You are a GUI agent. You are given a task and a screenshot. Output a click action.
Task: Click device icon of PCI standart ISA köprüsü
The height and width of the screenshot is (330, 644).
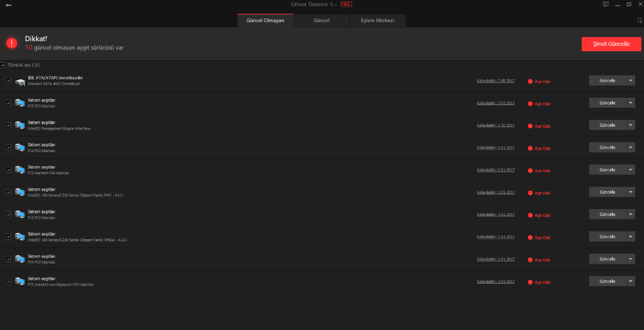point(20,169)
